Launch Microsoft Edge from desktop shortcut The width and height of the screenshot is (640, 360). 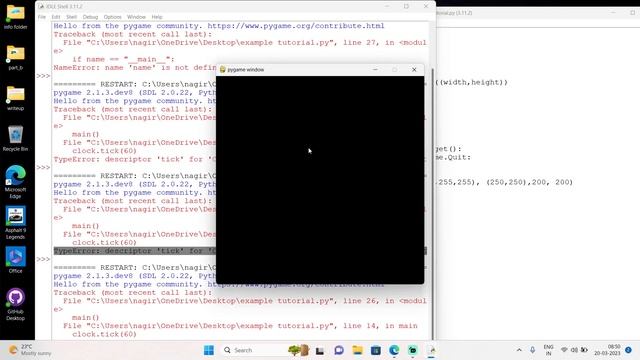(16, 182)
